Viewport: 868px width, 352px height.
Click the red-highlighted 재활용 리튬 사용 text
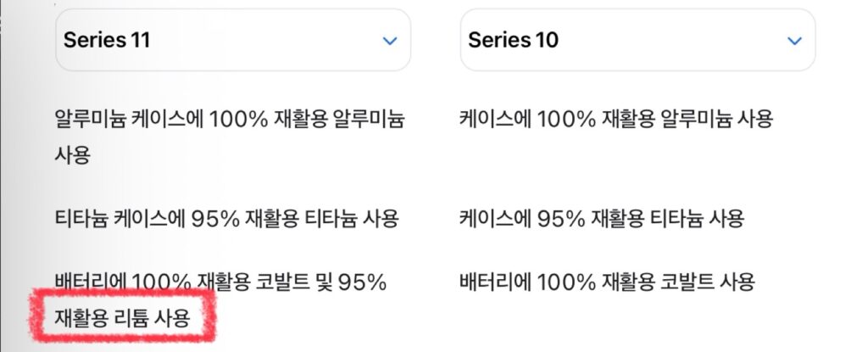coord(122,318)
